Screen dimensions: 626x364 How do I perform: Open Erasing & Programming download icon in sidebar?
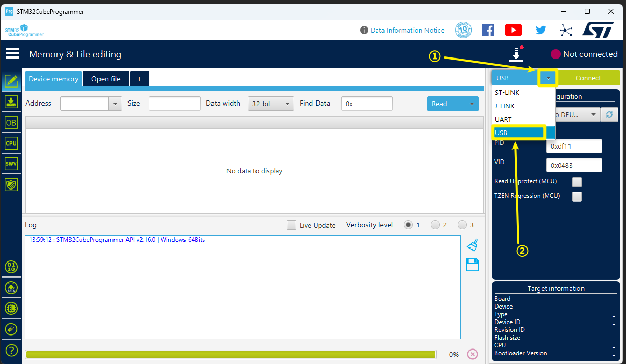point(11,102)
